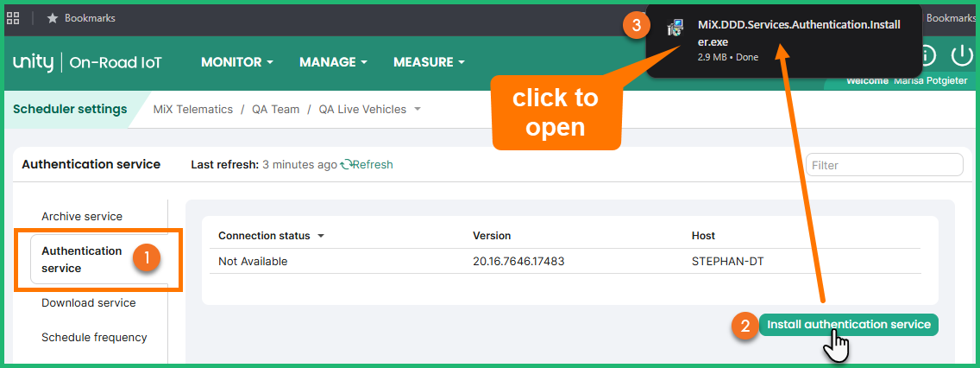Select the Archive service tab

(82, 217)
